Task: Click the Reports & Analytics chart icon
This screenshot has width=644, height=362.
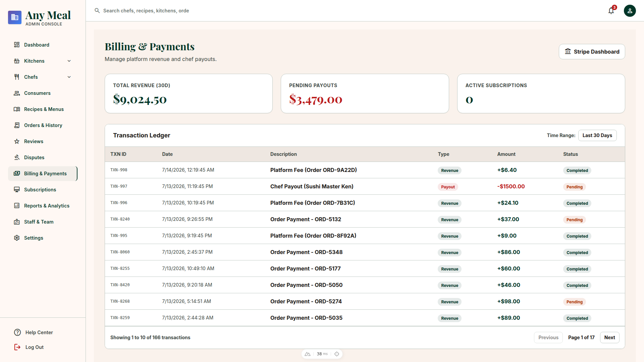Action: [x=17, y=206]
